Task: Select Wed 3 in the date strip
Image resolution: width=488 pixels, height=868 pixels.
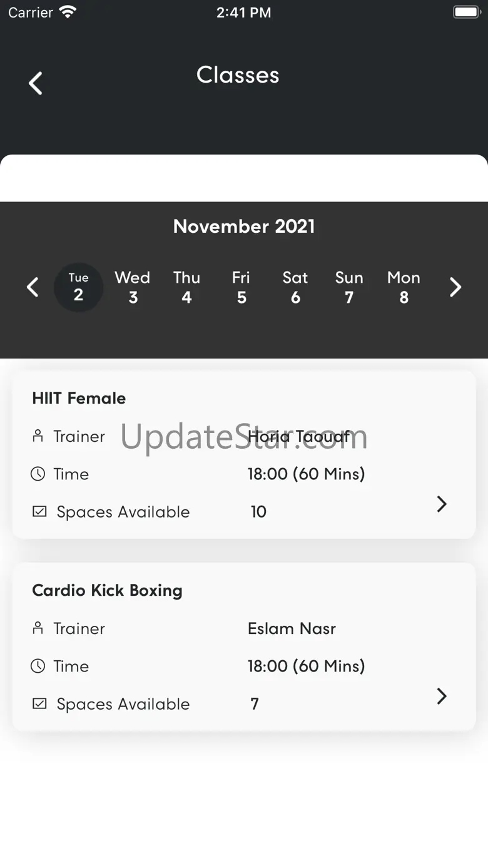Action: (133, 287)
